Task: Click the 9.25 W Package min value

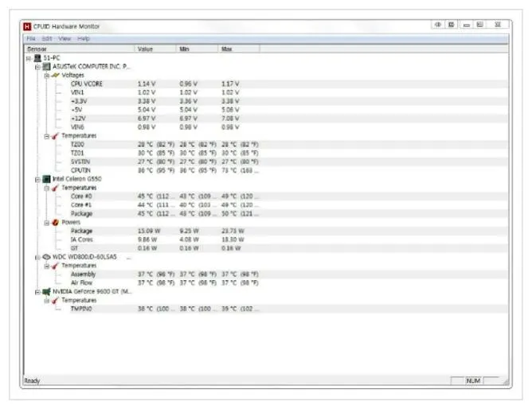Action: (x=189, y=231)
